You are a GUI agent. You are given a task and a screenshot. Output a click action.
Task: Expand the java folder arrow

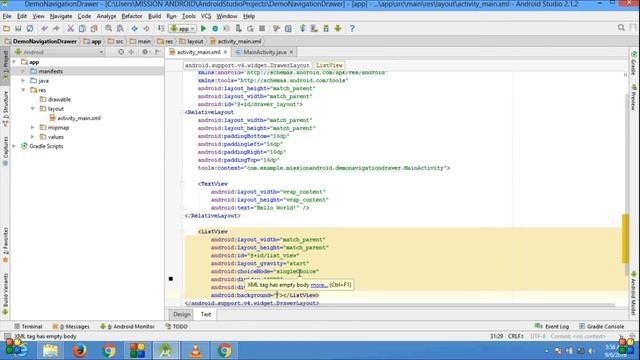(x=23, y=81)
